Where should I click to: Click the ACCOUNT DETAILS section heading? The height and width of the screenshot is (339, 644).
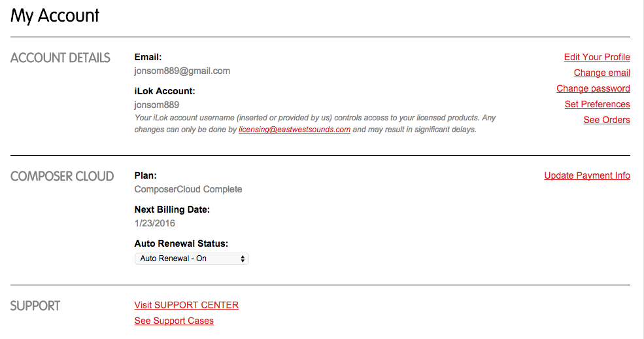point(60,58)
